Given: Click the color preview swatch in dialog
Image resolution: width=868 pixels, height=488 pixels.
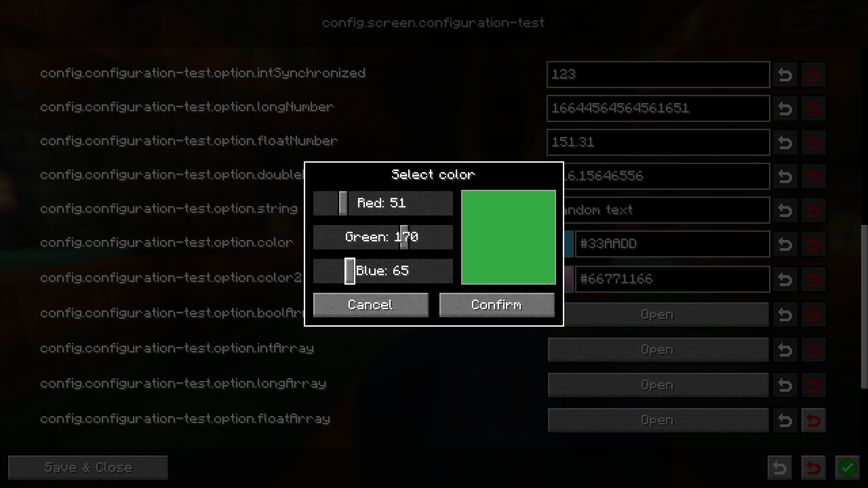Looking at the screenshot, I should tap(509, 237).
